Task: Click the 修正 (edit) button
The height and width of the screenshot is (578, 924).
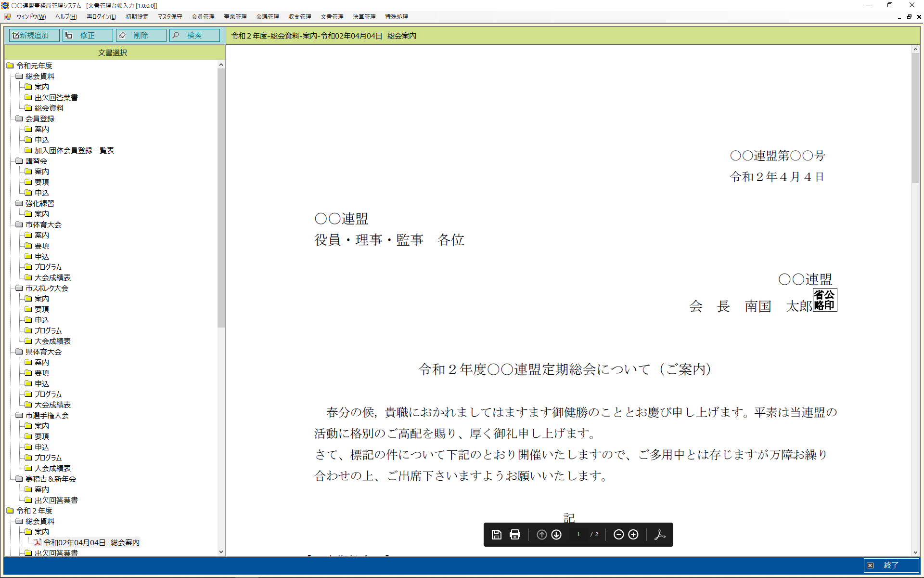Action: (88, 36)
